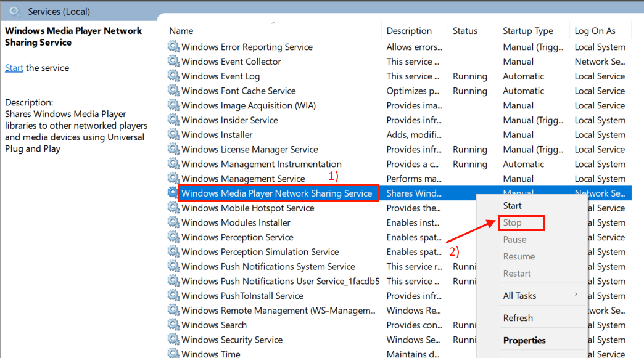644x358 pixels.
Task: Select the Windows Insider Service name
Action: point(229,120)
